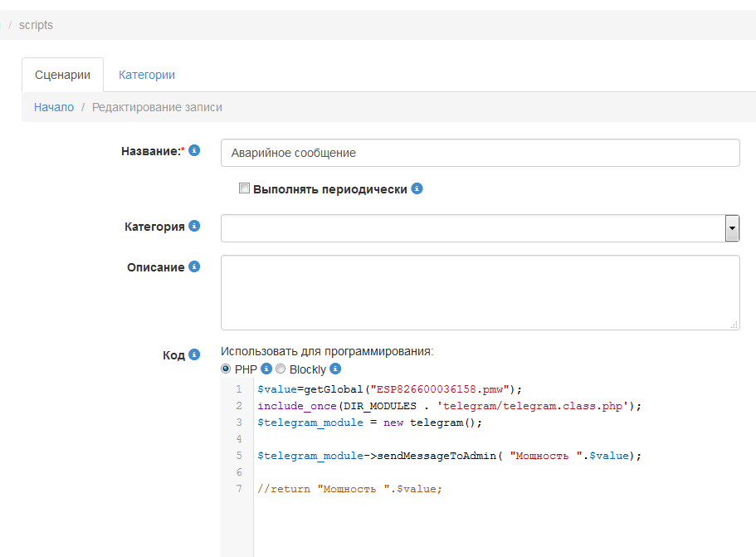Click into the Название text field
756x557 pixels.
tap(480, 153)
